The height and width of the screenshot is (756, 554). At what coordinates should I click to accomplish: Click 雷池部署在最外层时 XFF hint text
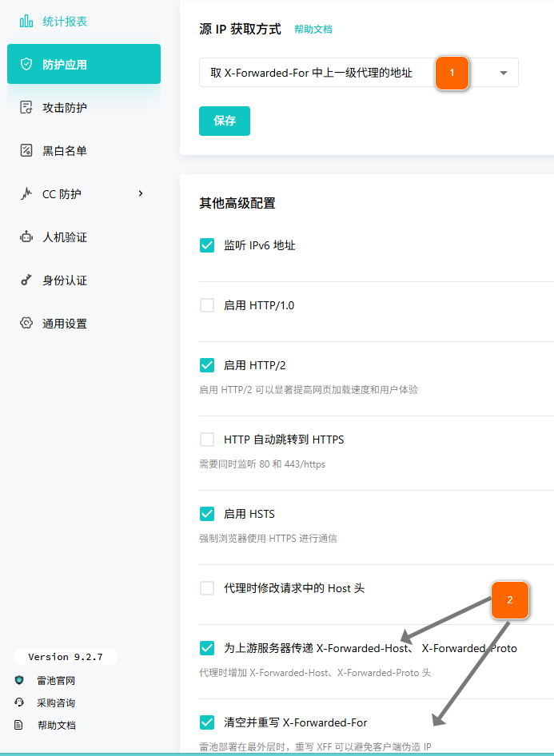(x=315, y=747)
